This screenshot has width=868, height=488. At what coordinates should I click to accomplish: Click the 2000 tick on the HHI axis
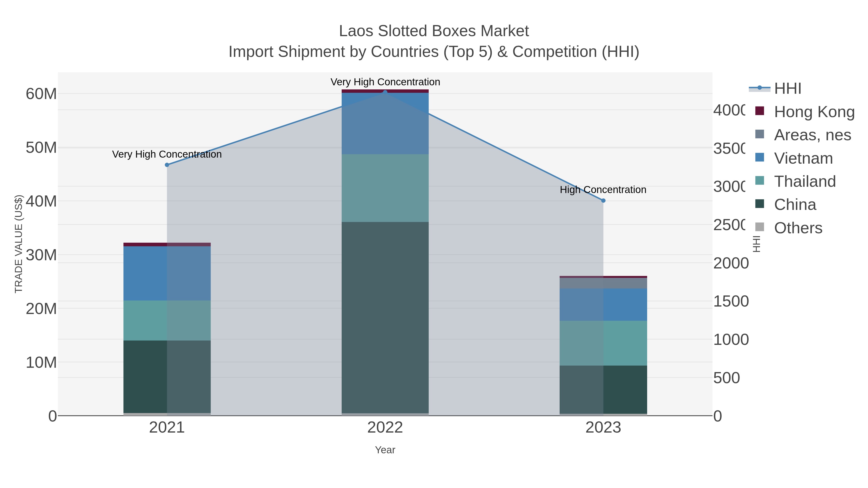[731, 263]
